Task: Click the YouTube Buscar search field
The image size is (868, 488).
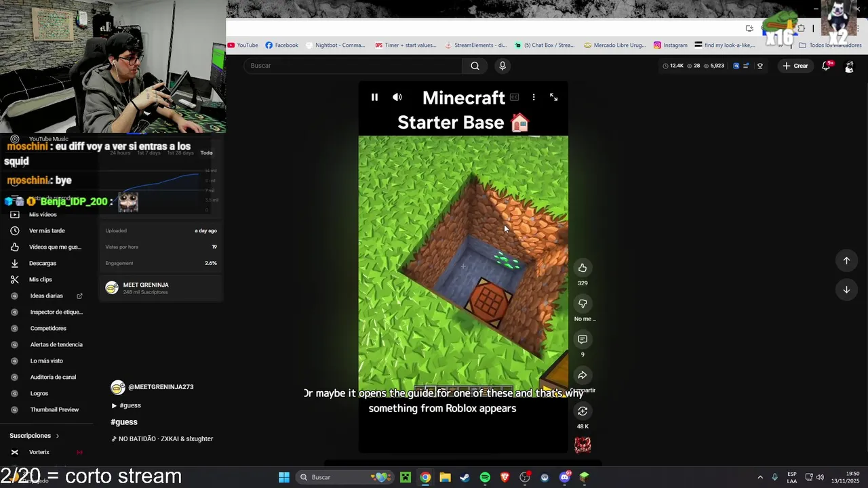Action: click(x=353, y=66)
